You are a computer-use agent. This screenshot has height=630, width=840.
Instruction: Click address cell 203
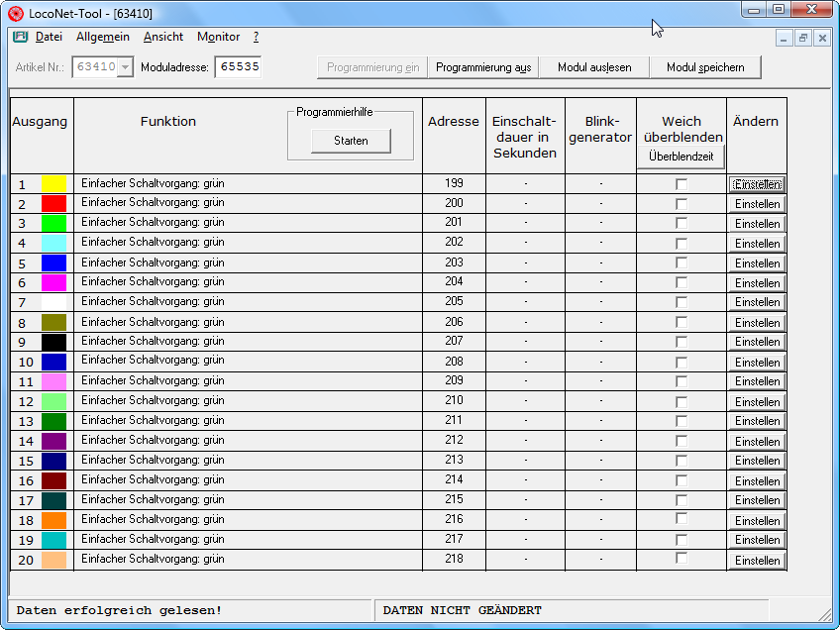pyautogui.click(x=454, y=262)
